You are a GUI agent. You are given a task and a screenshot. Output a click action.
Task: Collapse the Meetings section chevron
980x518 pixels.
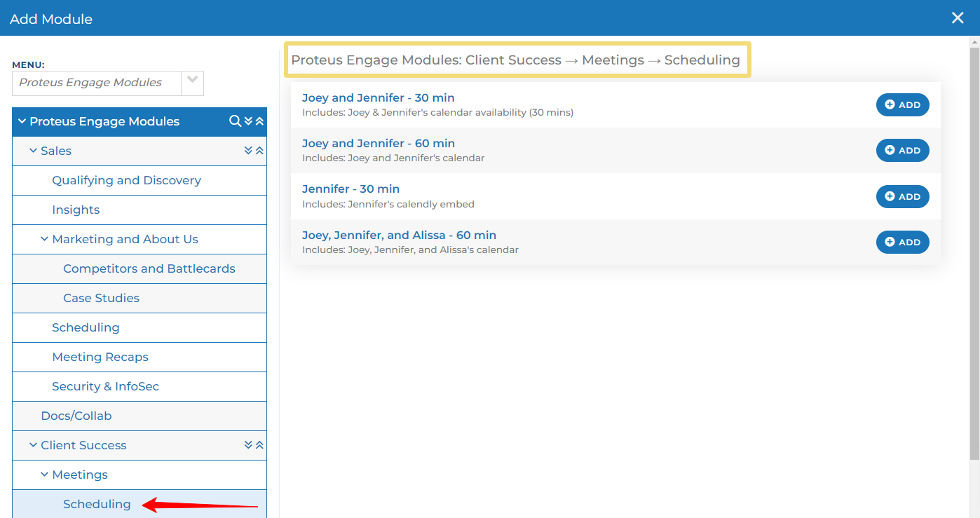(x=44, y=475)
